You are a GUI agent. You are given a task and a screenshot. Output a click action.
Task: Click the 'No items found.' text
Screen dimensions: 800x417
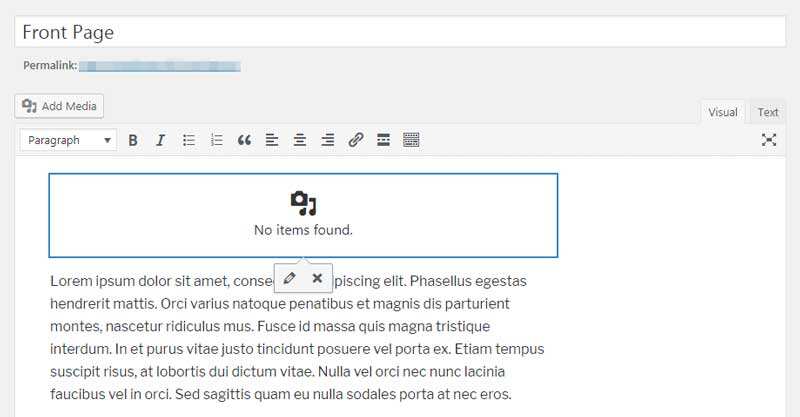click(303, 230)
